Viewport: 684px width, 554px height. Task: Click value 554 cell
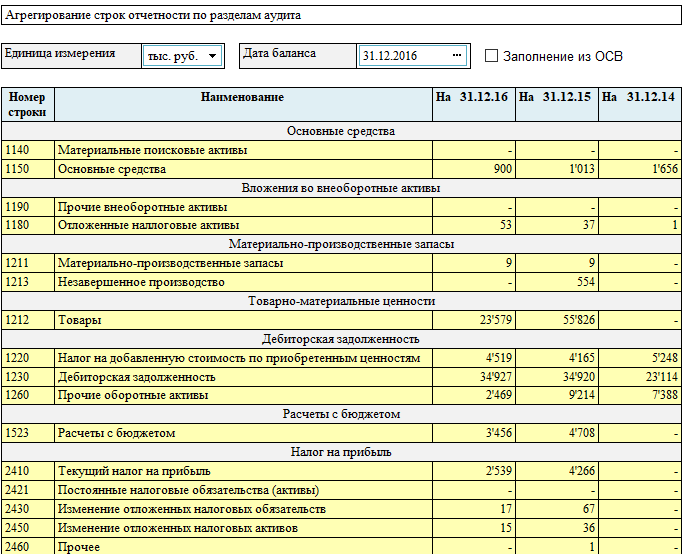tap(557, 282)
